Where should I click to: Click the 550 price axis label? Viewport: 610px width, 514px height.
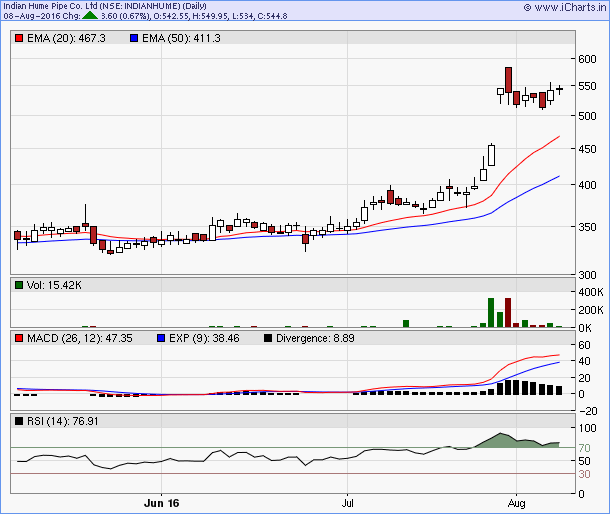pos(587,86)
